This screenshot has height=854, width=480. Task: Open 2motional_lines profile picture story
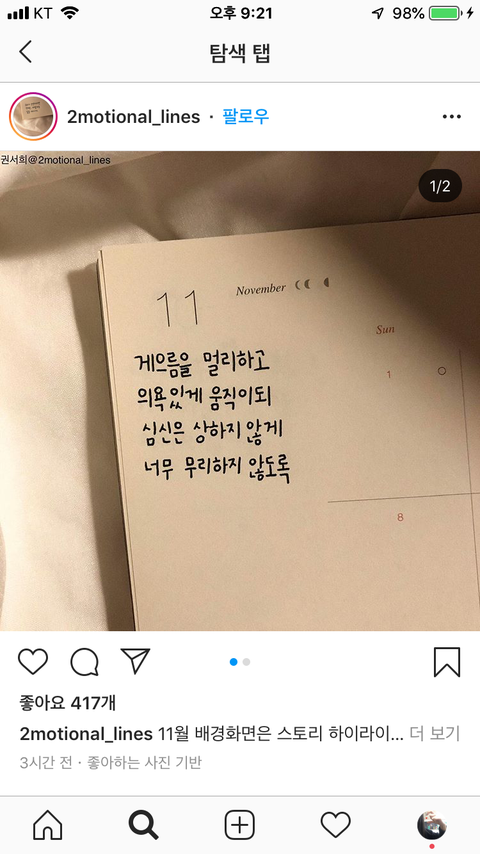tap(33, 117)
